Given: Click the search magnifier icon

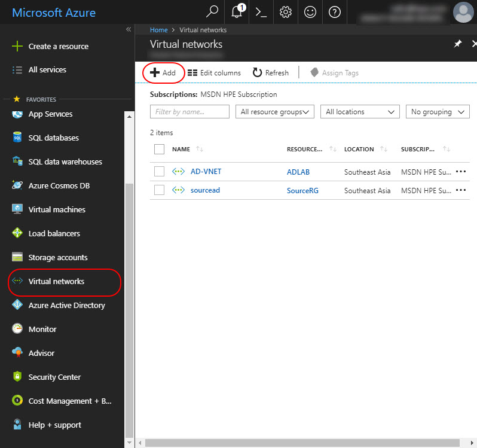Looking at the screenshot, I should (x=212, y=12).
